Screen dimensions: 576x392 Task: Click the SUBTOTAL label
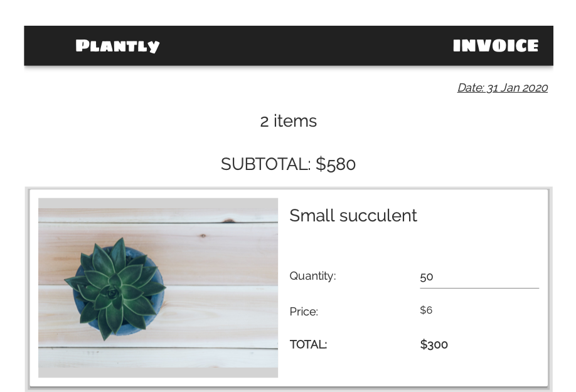(x=265, y=164)
